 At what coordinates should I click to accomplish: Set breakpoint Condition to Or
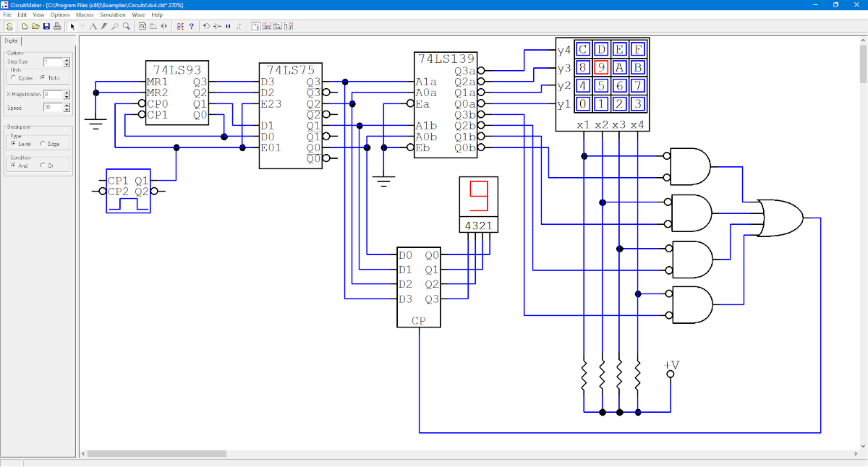[x=42, y=166]
